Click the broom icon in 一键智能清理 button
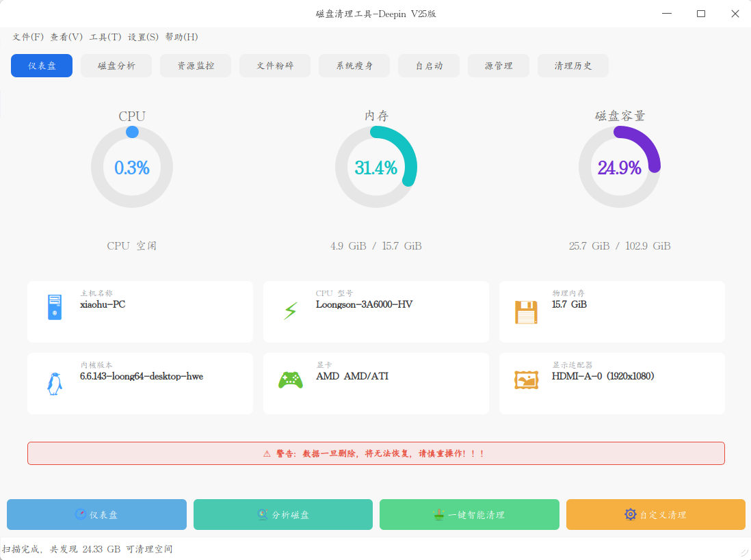751x560 pixels. (x=438, y=514)
